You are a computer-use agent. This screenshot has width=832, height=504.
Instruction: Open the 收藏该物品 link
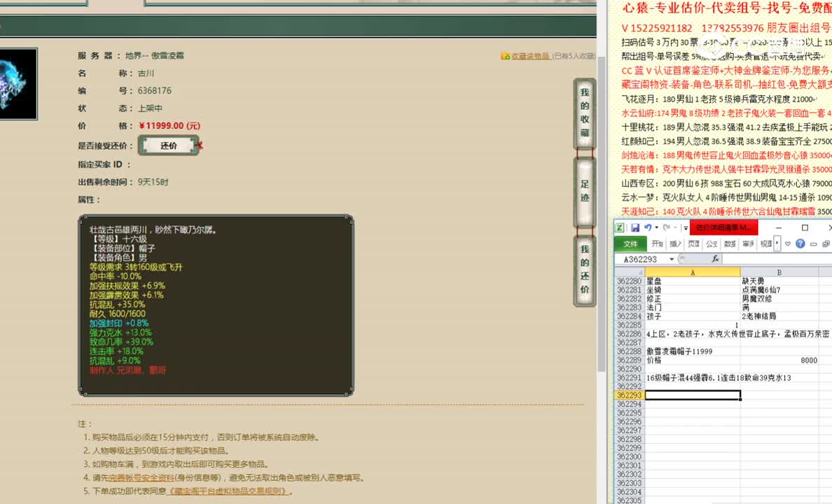530,55
